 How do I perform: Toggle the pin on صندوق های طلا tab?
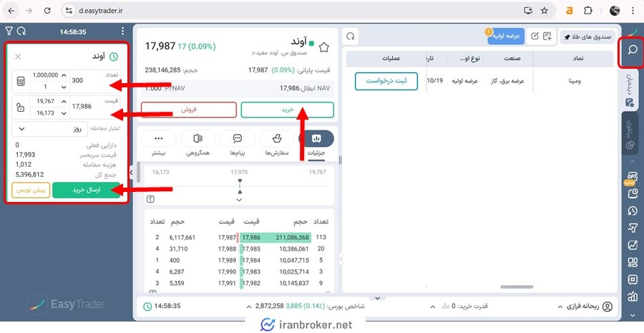(x=567, y=37)
